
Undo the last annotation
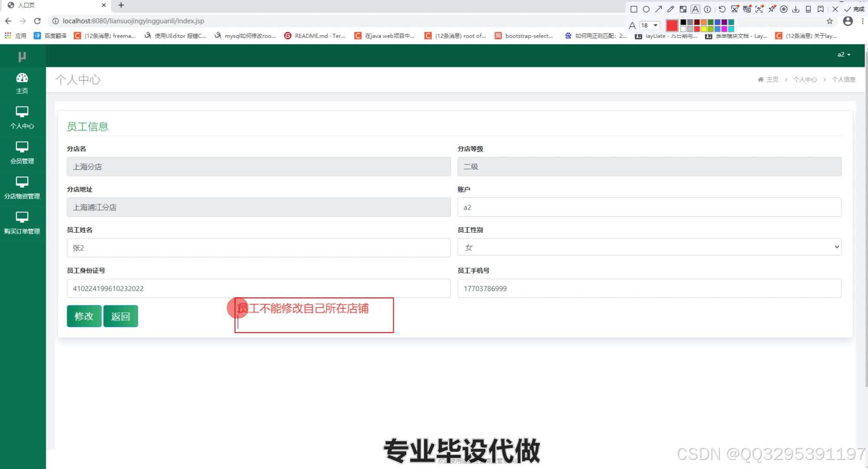[x=722, y=9]
